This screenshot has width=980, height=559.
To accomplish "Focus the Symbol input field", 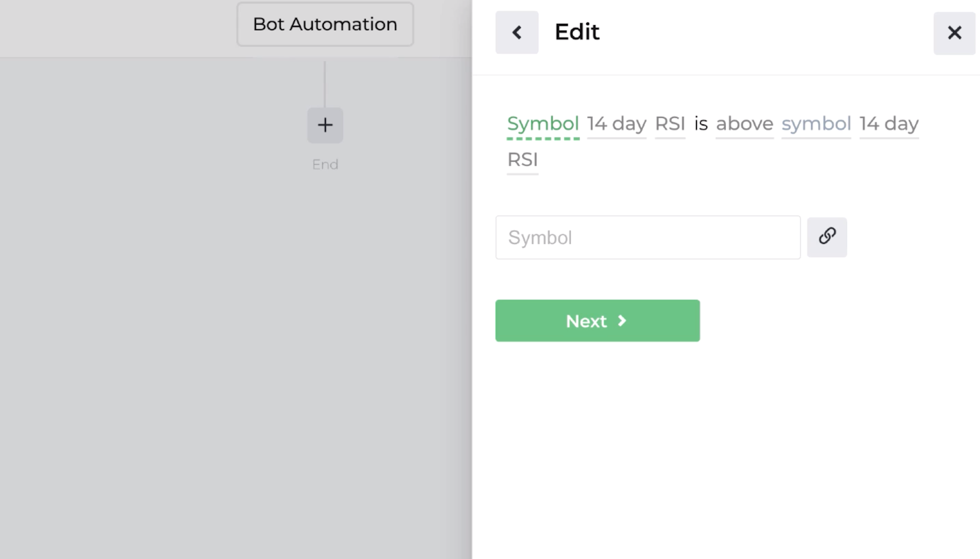I will pos(648,238).
